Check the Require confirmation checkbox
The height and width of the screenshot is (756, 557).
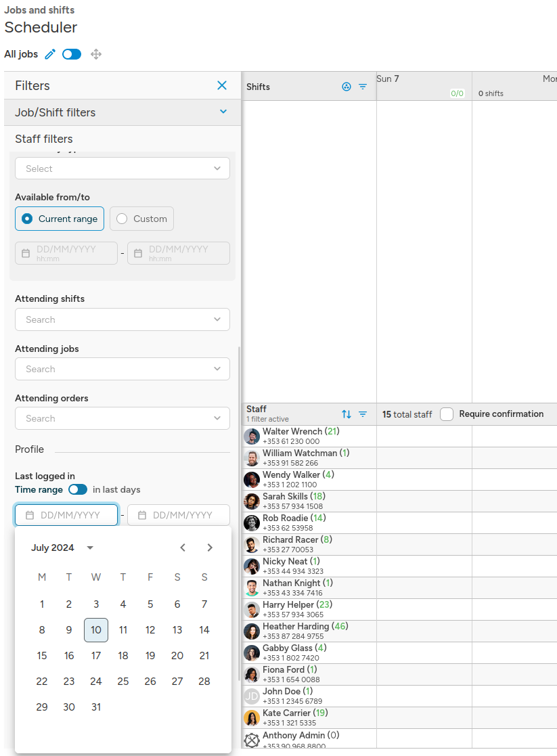coord(447,414)
